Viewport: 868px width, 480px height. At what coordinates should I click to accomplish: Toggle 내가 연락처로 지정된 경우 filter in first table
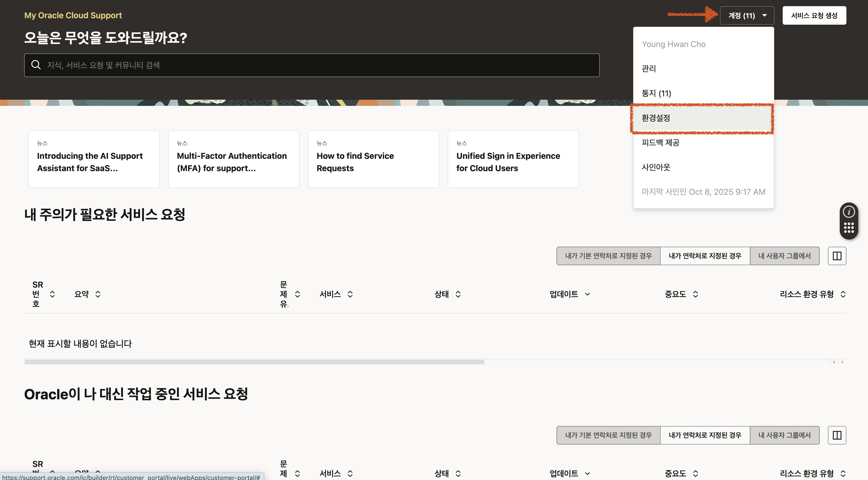(705, 256)
